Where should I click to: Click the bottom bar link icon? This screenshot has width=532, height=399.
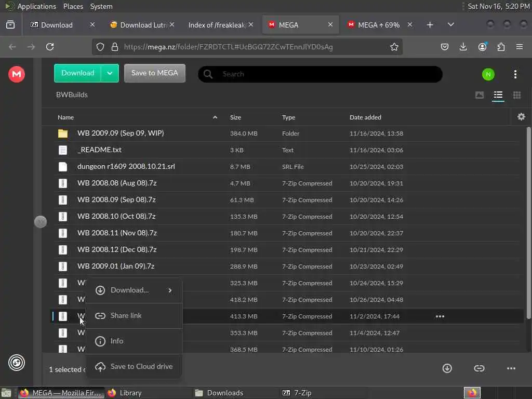479,368
